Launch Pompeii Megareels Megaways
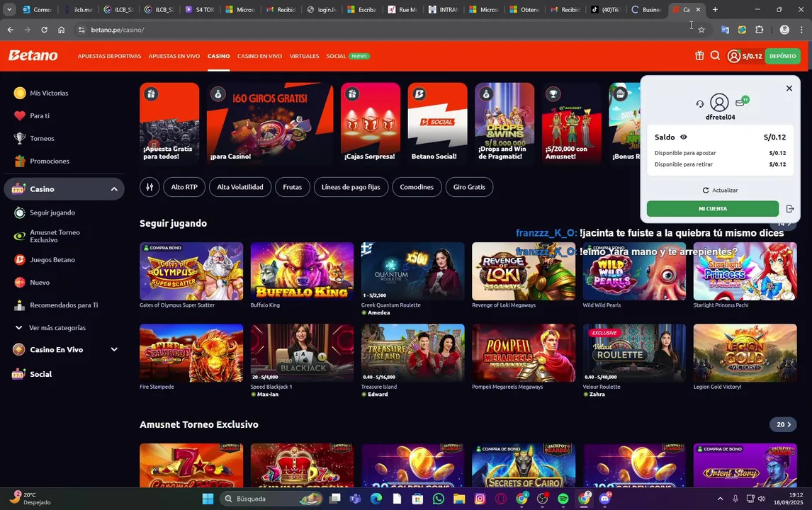Screen dimensions: 812x510 click(x=524, y=353)
